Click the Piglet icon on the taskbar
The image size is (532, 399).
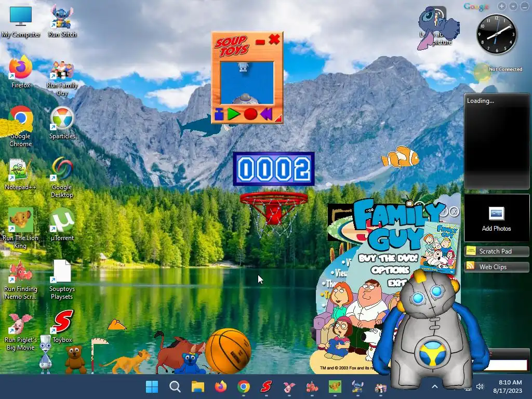click(289, 387)
